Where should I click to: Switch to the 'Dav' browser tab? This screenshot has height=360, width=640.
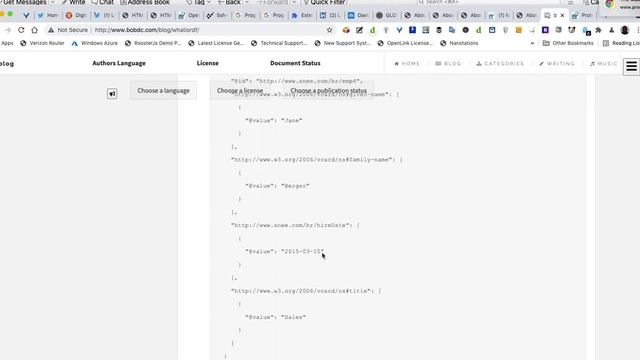pyautogui.click(x=358, y=15)
